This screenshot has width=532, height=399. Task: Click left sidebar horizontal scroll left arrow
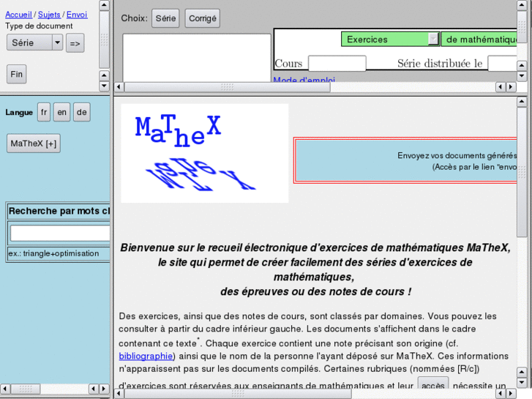[x=4, y=389]
